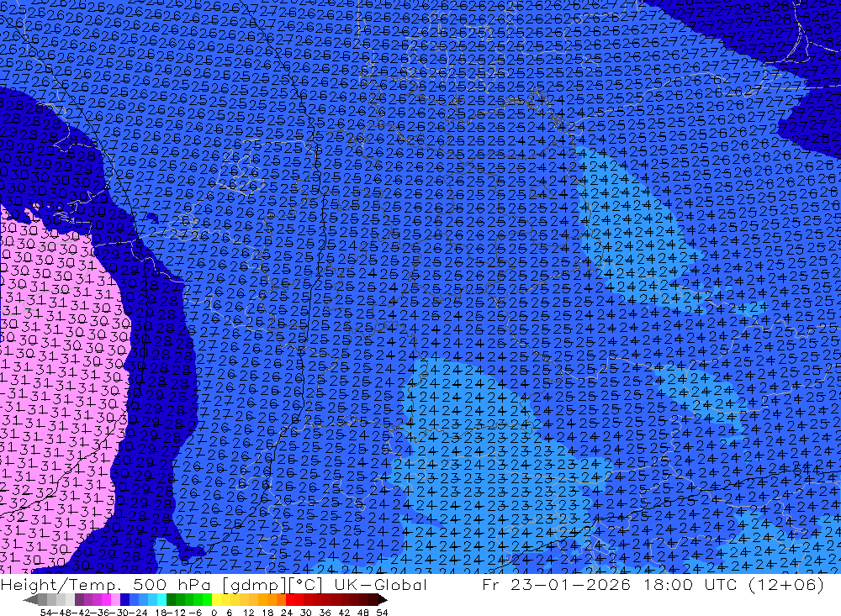Click the bright red legend swatch above 24

point(289,600)
